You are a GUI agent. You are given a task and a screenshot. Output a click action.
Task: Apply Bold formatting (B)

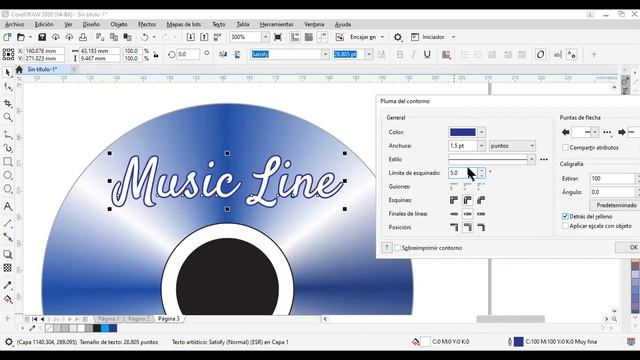tap(400, 54)
